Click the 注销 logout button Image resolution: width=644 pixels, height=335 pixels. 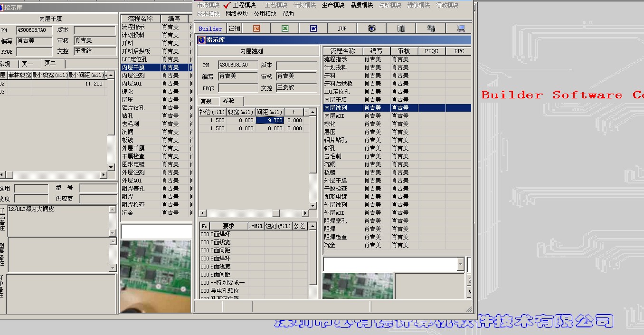234,29
